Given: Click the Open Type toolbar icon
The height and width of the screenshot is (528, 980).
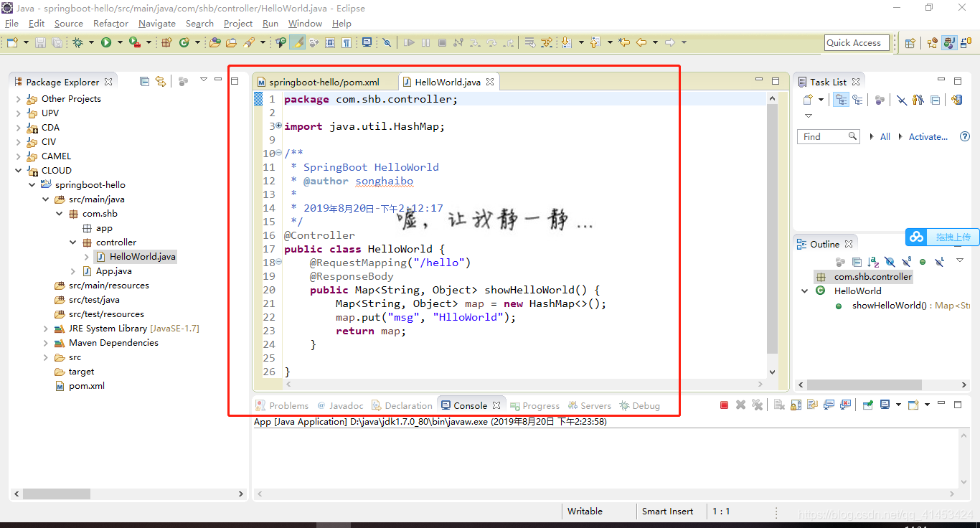Looking at the screenshot, I should pos(215,42).
